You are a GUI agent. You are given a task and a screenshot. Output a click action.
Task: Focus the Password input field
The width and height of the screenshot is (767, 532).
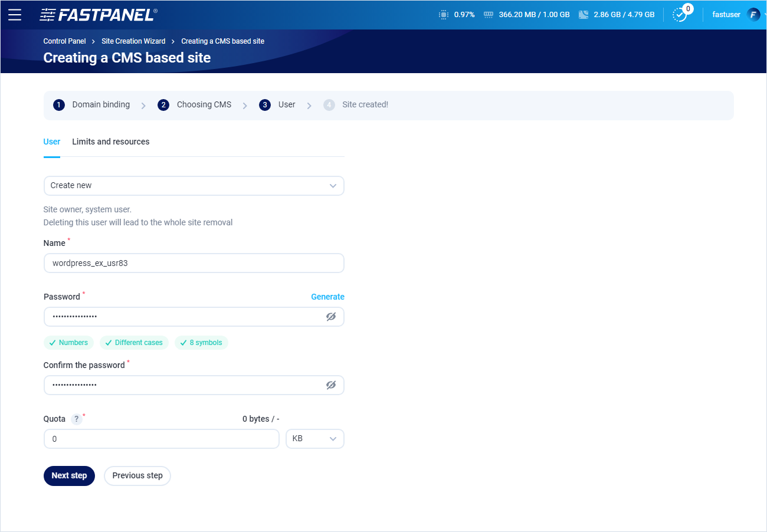coord(194,317)
